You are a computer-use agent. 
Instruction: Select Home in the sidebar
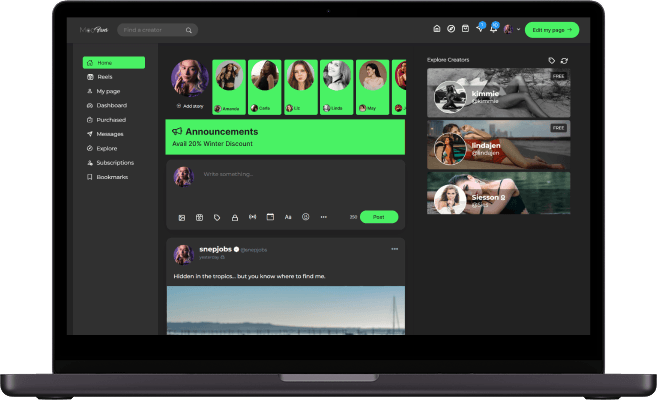(114, 62)
